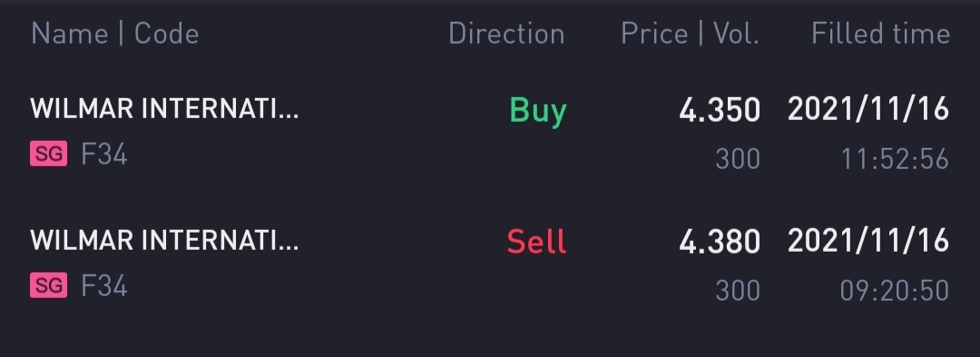Open the WILMAR INTERNATI... Sell order name

click(x=164, y=240)
